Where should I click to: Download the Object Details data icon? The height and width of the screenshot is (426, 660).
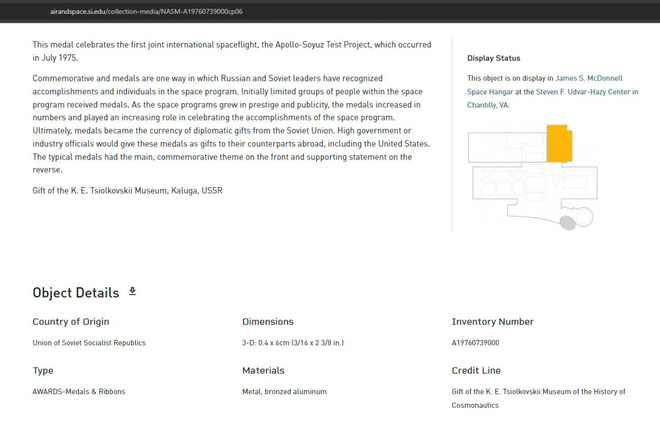pyautogui.click(x=132, y=291)
